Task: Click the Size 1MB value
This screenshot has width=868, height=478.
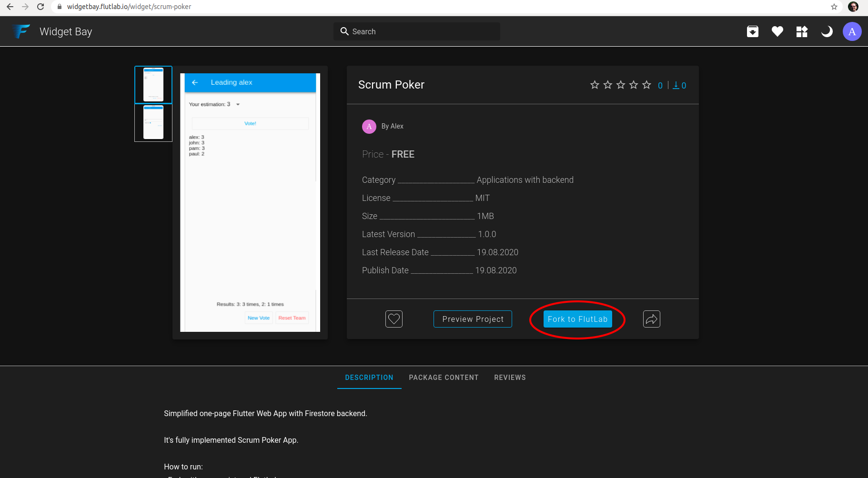Action: (x=485, y=216)
